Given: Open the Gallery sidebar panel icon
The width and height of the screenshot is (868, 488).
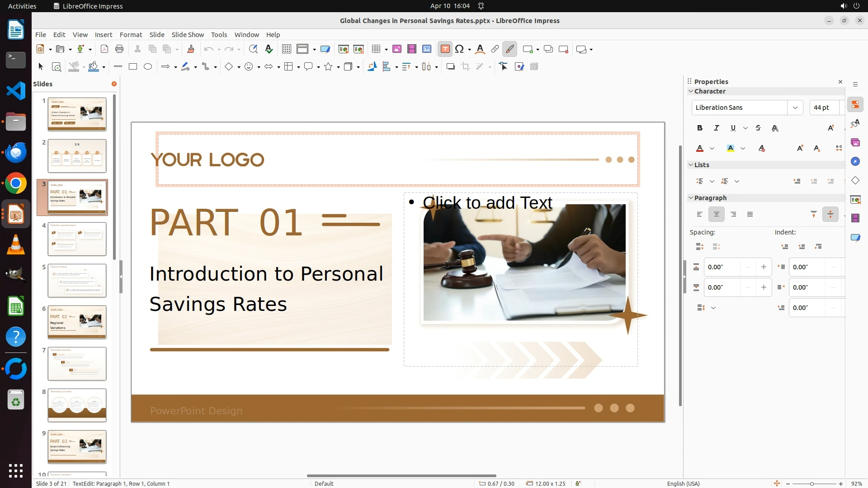Looking at the screenshot, I should coord(855,143).
